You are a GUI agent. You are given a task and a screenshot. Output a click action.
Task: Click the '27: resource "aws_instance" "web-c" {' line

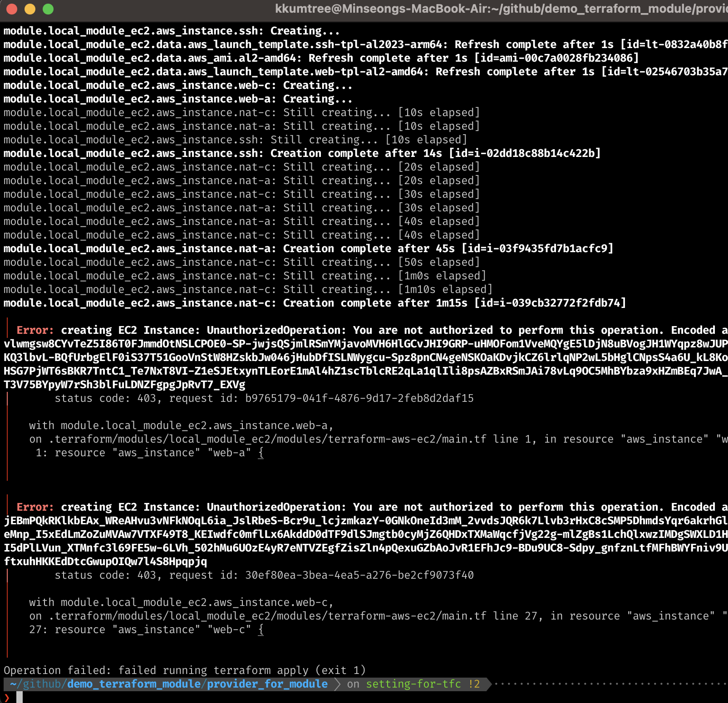pyautogui.click(x=147, y=630)
